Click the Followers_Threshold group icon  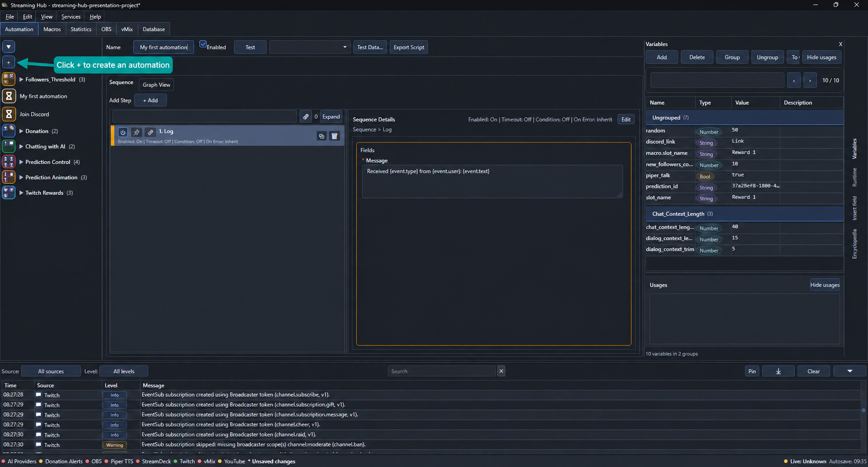click(9, 79)
